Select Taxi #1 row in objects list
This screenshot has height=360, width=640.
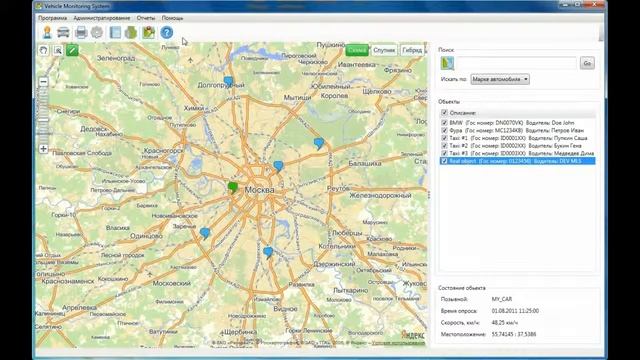click(x=517, y=138)
